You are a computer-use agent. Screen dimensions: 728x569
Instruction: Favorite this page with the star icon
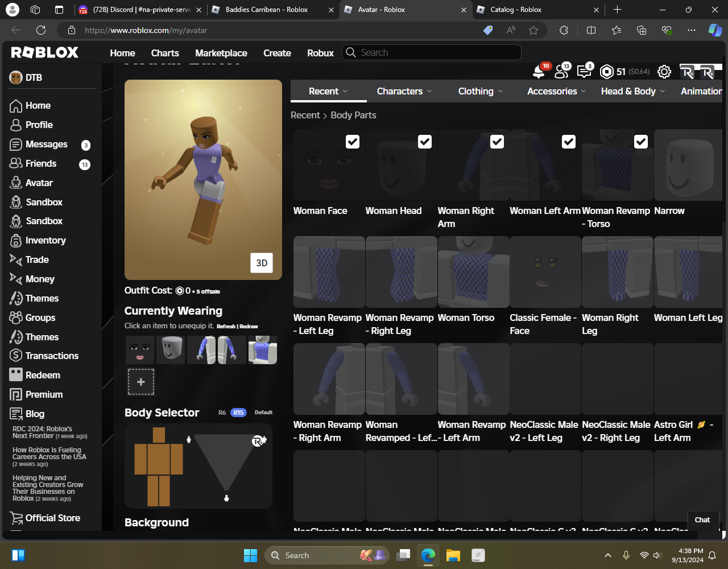[x=533, y=30]
